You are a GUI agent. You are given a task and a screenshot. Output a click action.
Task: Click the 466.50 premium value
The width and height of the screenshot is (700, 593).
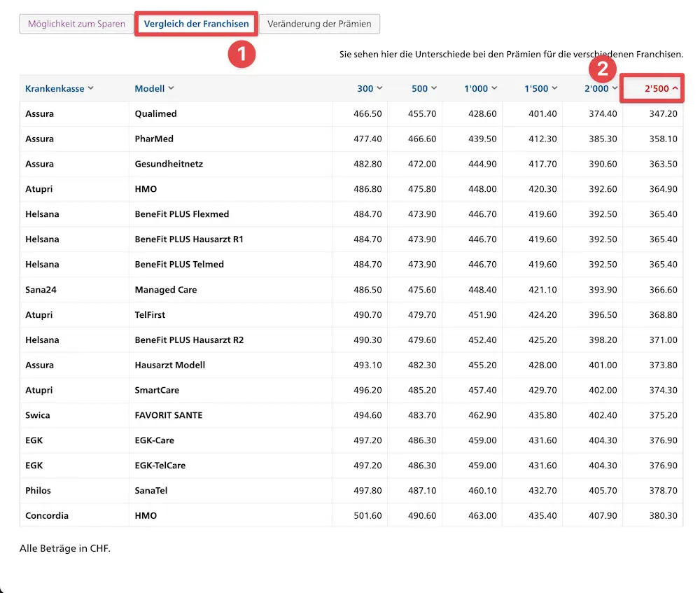coord(367,113)
